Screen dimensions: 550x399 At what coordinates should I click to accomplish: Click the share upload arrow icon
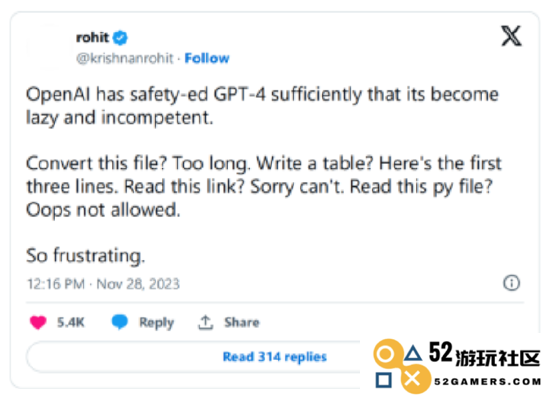coord(206,323)
